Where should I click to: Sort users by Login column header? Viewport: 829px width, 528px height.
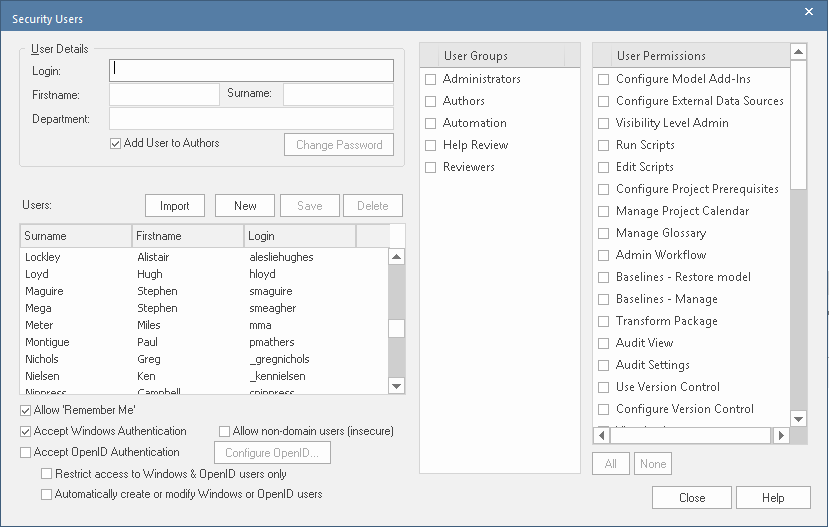coord(300,236)
